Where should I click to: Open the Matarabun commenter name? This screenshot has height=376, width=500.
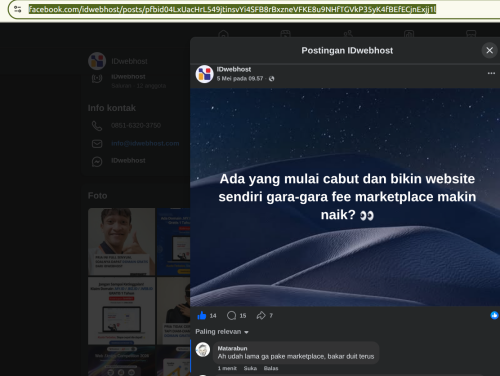[x=232, y=348]
